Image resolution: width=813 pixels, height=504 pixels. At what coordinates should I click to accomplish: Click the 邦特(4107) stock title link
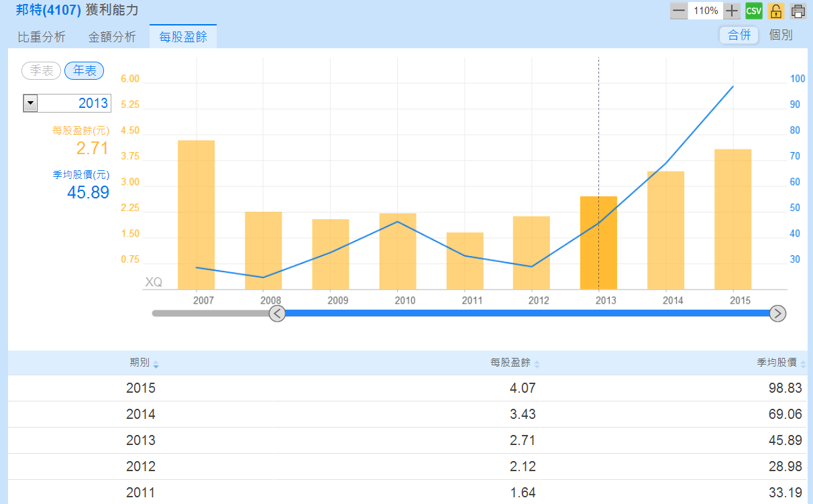[x=48, y=11]
